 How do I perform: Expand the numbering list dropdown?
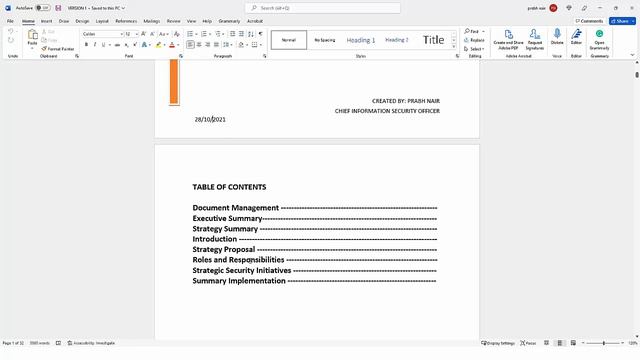coord(210,34)
